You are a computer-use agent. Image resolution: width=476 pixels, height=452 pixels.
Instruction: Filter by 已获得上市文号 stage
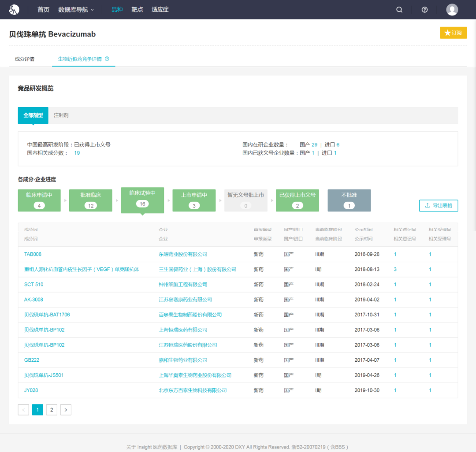coord(297,200)
